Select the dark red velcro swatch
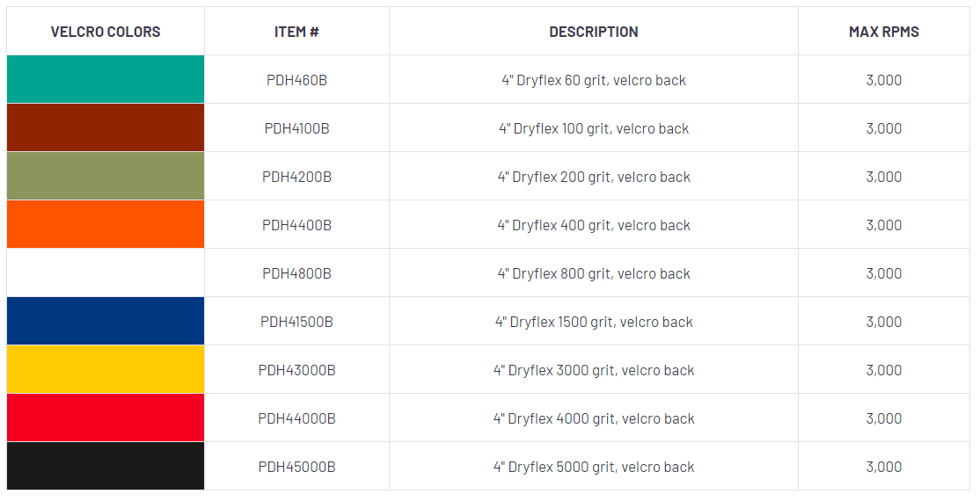Viewport: 980px width, 501px height. [x=106, y=128]
